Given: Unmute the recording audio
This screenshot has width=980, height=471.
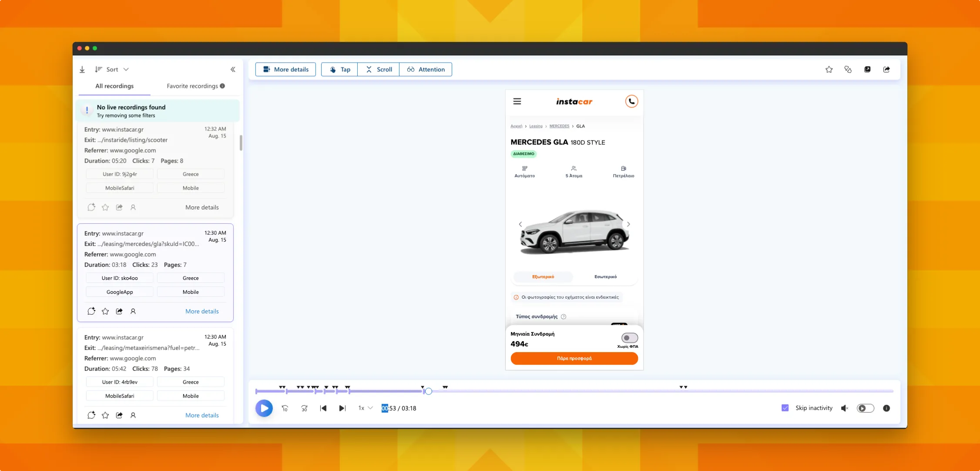Looking at the screenshot, I should (845, 408).
